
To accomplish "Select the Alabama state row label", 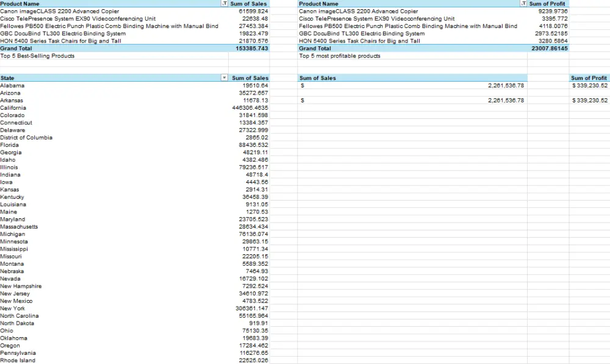I will click(12, 85).
